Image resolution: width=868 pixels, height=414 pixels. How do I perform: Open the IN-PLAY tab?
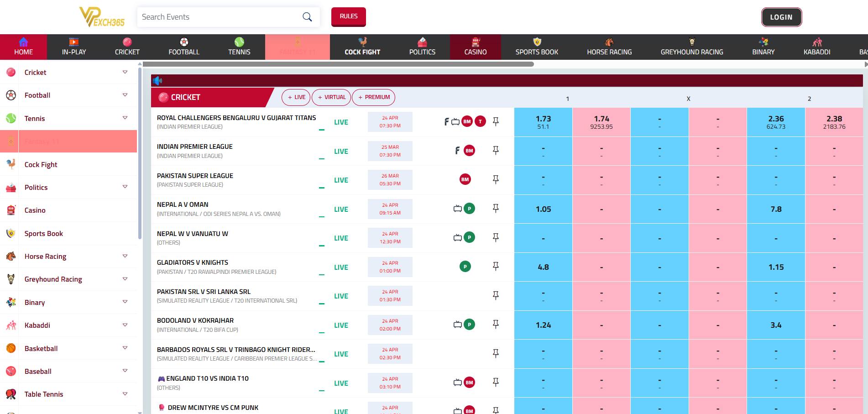pyautogui.click(x=74, y=47)
